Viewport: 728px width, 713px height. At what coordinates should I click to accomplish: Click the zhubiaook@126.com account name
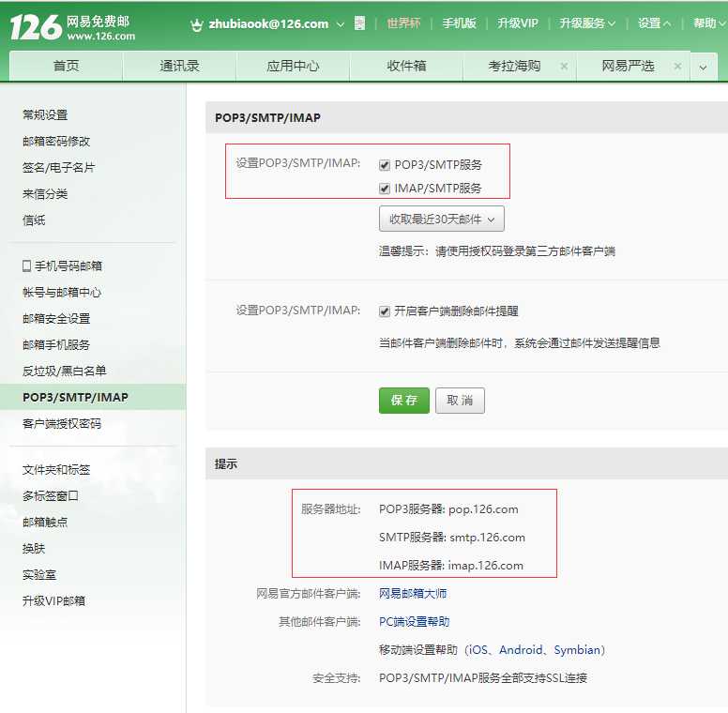[268, 24]
